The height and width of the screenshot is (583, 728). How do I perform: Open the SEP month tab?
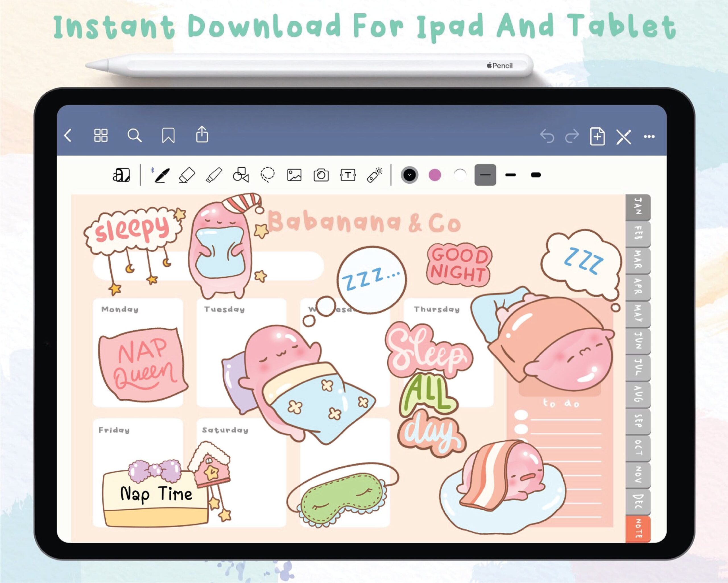[x=638, y=421]
